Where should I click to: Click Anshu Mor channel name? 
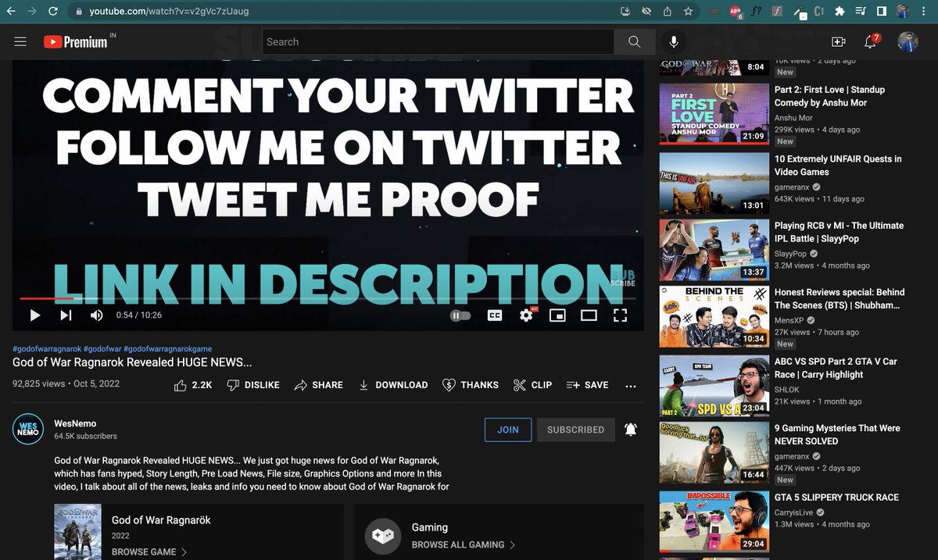[793, 118]
